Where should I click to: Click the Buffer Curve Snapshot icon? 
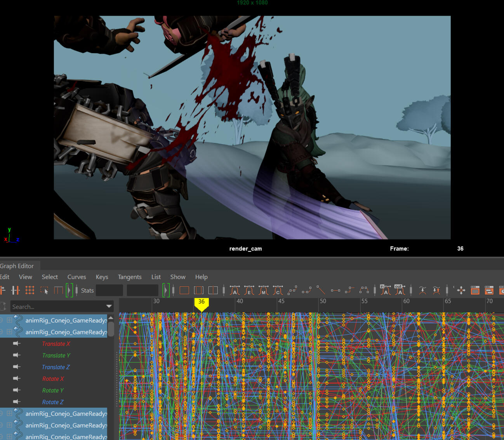pyautogui.click(x=423, y=290)
